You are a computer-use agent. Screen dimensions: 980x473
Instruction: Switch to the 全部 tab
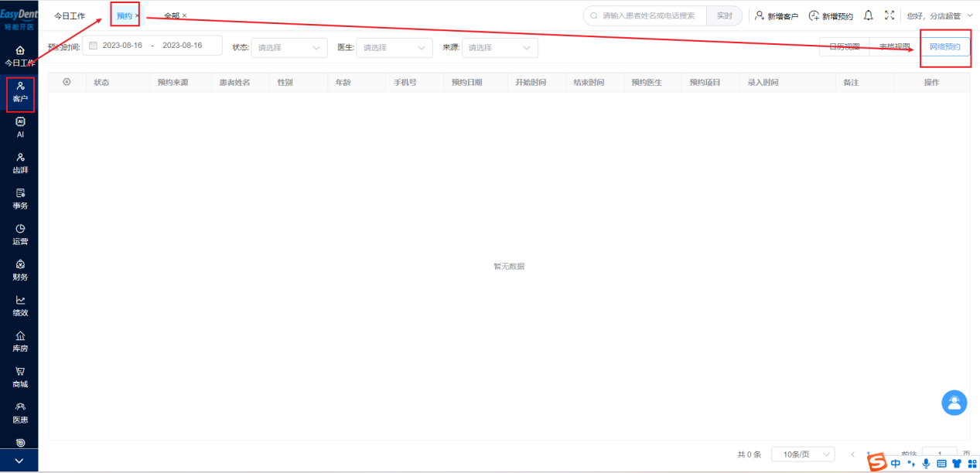(171, 15)
